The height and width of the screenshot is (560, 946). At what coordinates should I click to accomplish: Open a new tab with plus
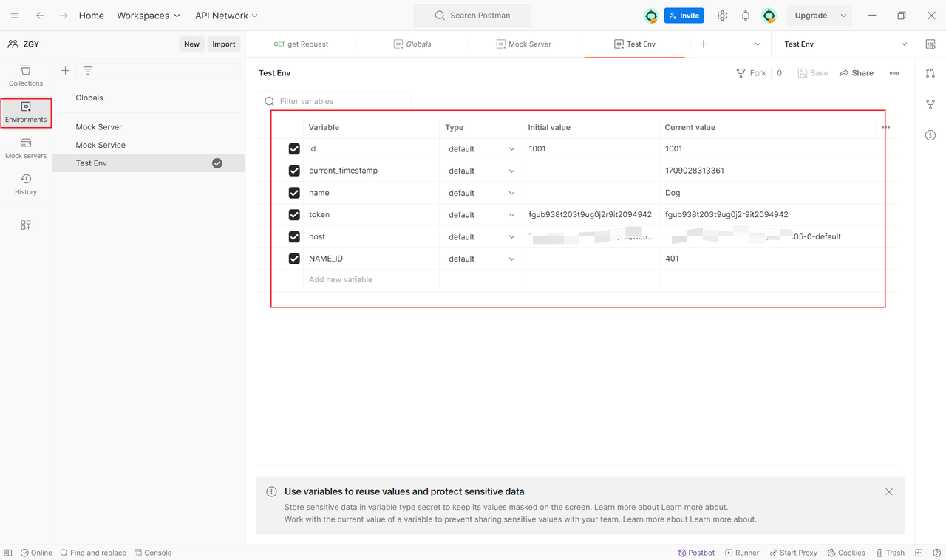(704, 44)
